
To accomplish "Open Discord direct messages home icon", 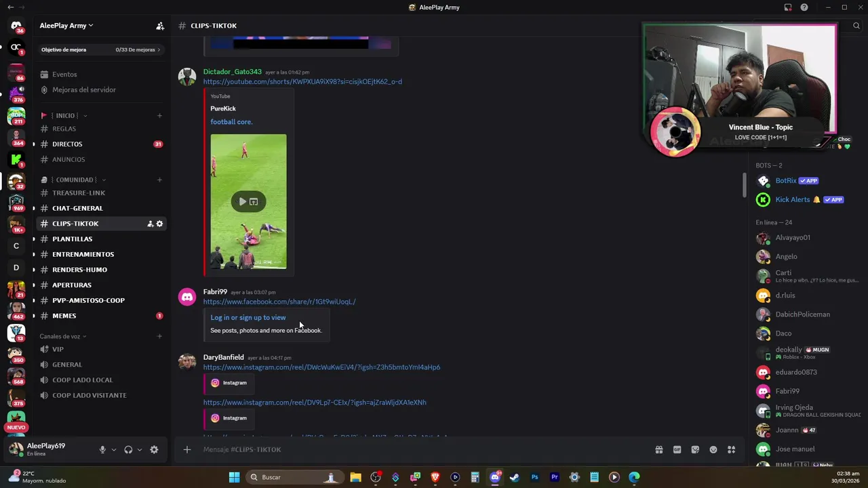I will [x=16, y=26].
